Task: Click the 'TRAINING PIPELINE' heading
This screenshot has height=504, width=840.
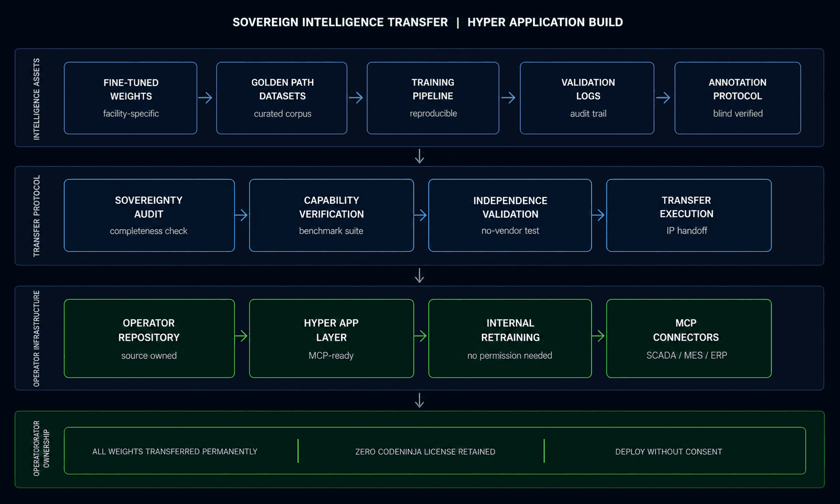Action: 433,89
